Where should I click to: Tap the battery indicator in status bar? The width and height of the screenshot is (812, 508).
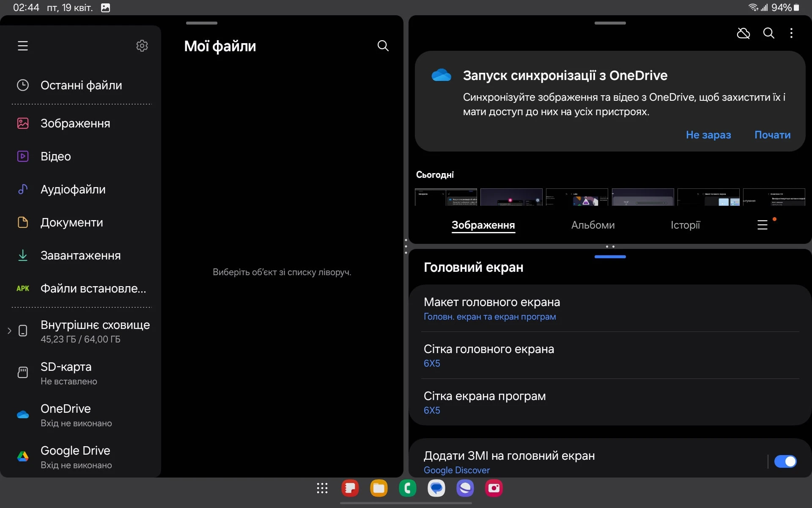click(785, 8)
